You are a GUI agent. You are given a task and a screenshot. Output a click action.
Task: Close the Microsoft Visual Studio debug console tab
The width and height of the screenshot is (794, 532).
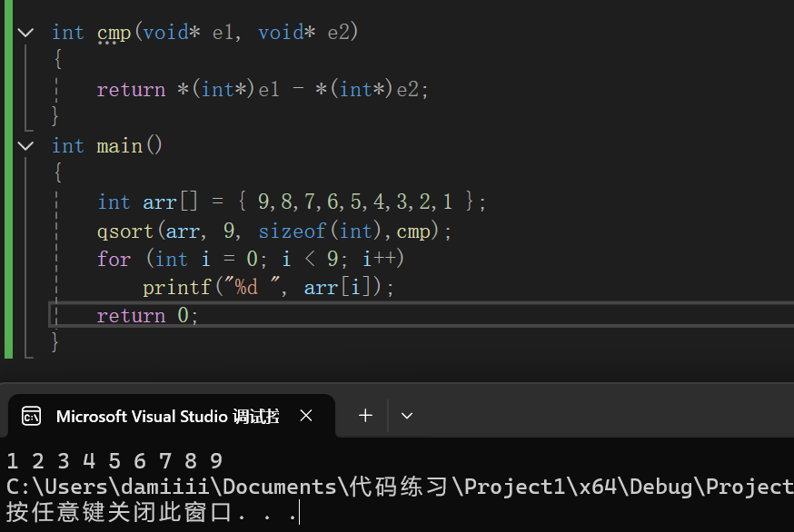pyautogui.click(x=306, y=416)
